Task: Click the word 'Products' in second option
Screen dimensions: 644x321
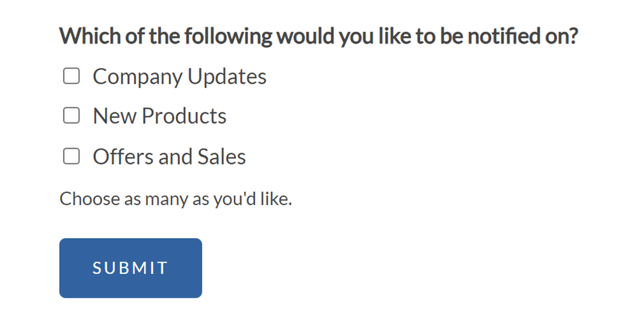Action: (184, 116)
